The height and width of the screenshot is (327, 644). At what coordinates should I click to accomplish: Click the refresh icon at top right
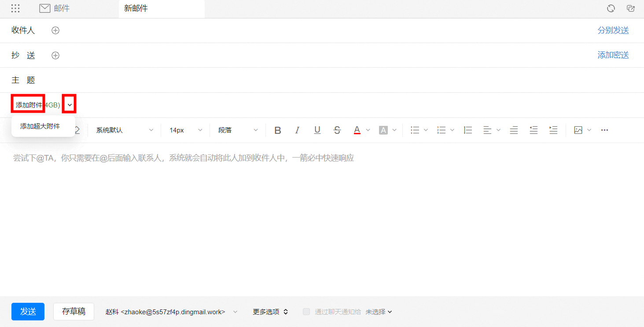[x=611, y=8]
